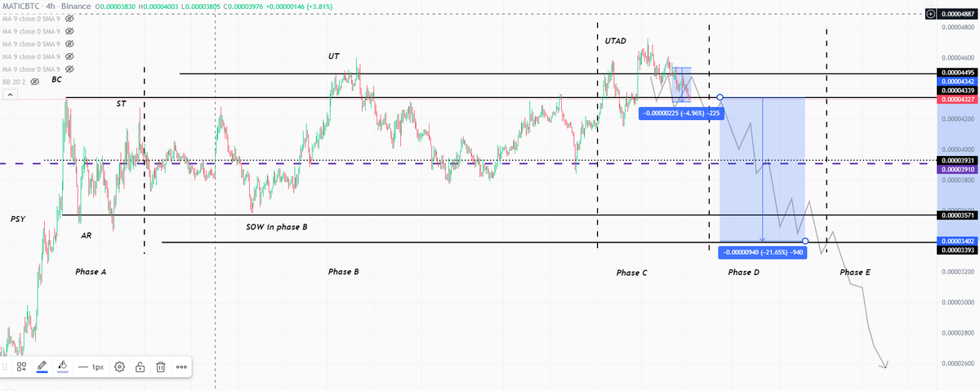Select the UT text annotation

pos(334,56)
